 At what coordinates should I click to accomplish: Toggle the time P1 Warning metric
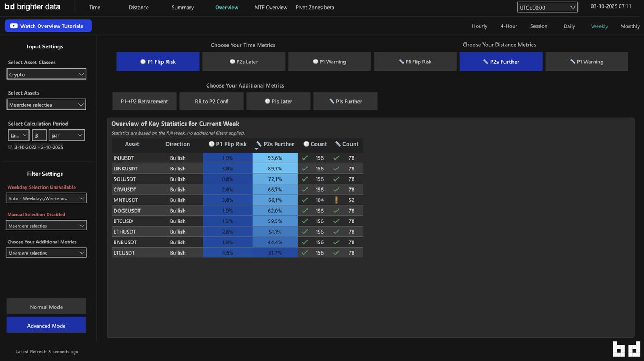pyautogui.click(x=330, y=62)
